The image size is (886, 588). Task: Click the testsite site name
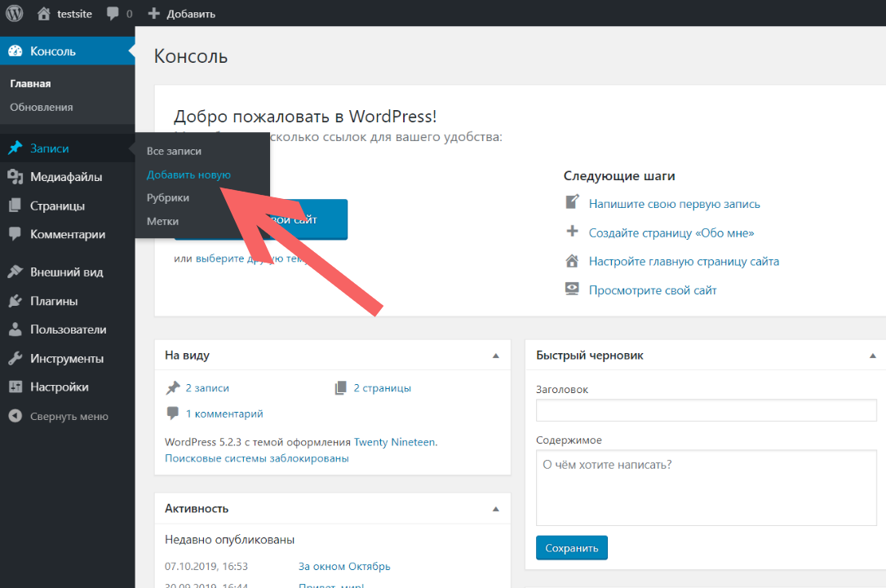pos(74,14)
